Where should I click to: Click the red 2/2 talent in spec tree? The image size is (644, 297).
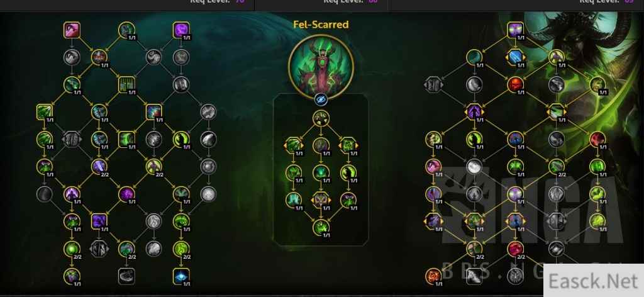coord(515,249)
